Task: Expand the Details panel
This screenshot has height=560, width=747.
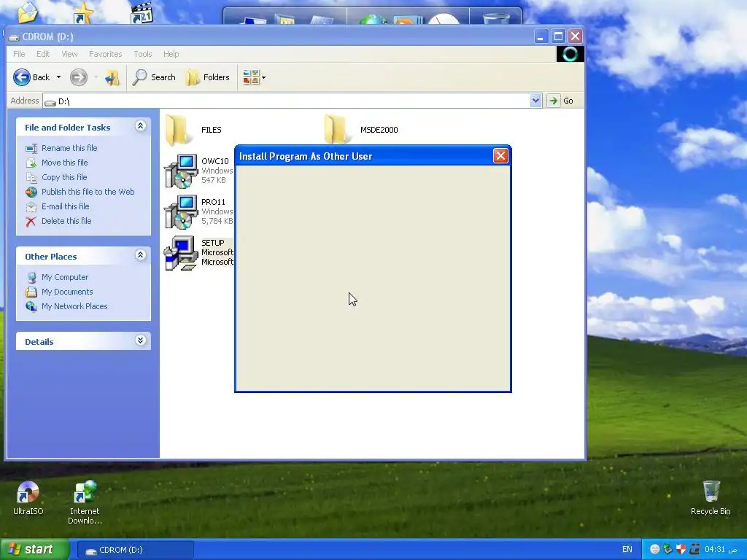Action: pyautogui.click(x=140, y=341)
